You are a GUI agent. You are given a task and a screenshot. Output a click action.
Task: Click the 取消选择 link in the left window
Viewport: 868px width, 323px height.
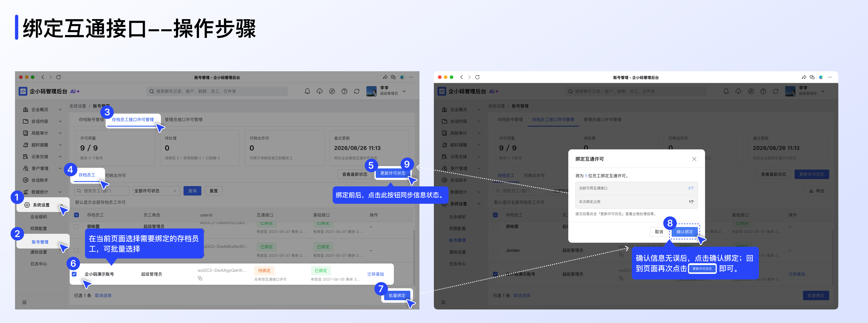click(x=103, y=296)
